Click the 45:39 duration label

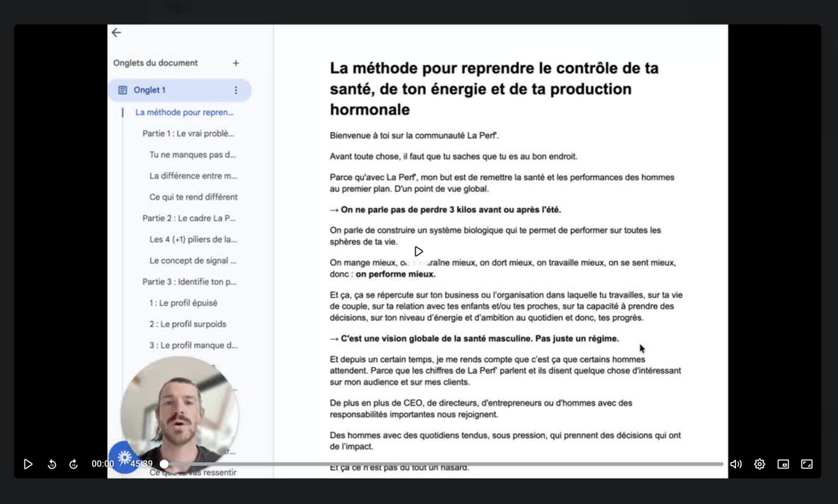click(141, 464)
